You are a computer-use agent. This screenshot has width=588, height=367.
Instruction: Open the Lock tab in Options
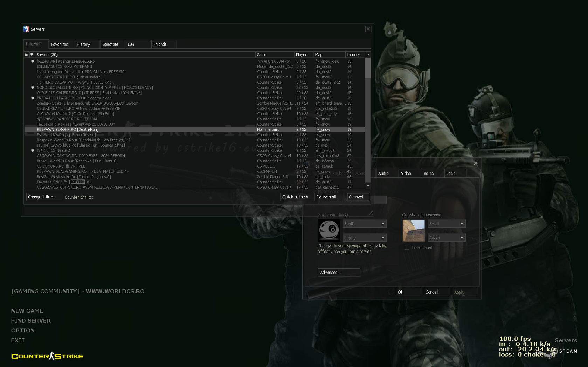pos(456,174)
